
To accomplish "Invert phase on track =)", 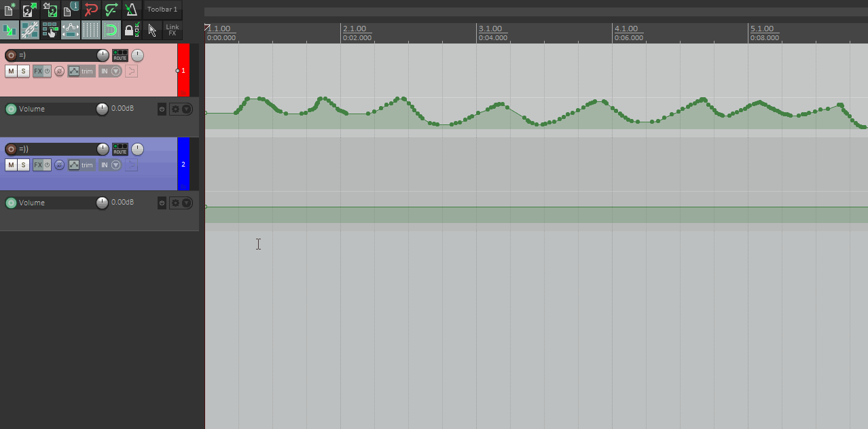I will pos(60,71).
